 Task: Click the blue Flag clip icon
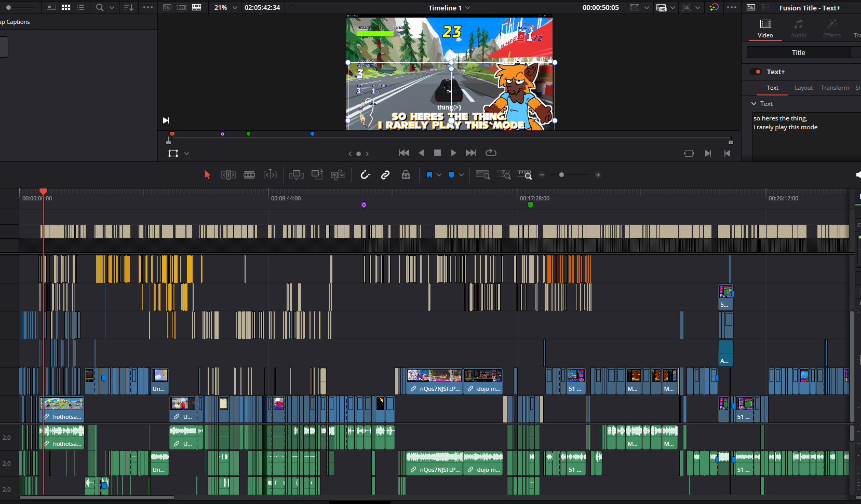429,175
